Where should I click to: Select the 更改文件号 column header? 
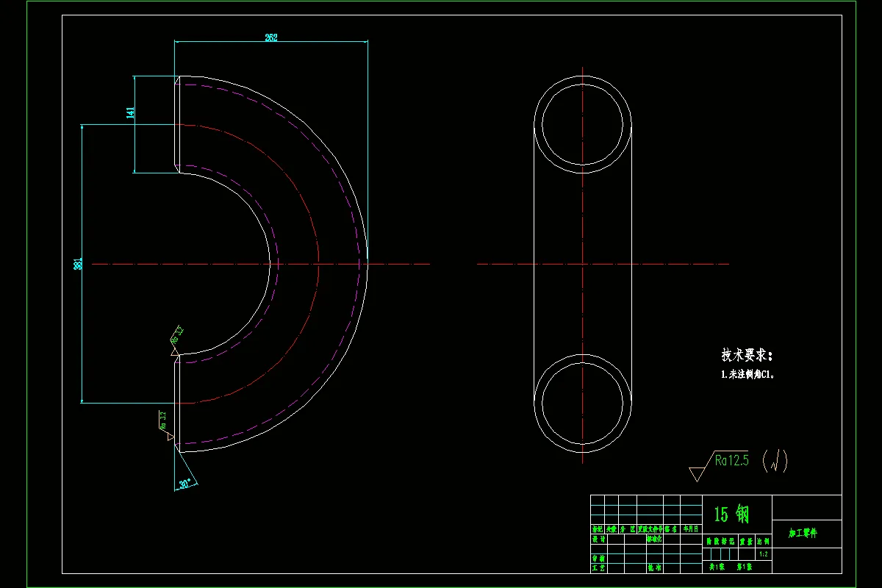(x=650, y=529)
